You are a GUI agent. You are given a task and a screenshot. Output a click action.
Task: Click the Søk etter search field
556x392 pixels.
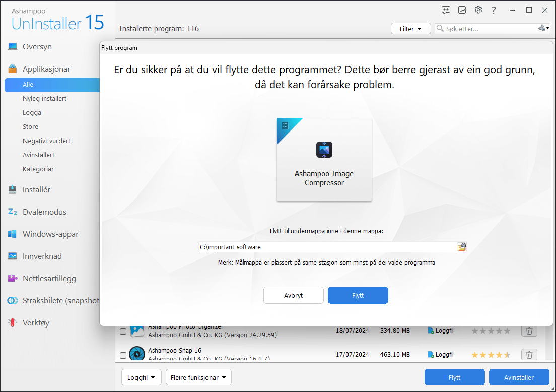[491, 29]
